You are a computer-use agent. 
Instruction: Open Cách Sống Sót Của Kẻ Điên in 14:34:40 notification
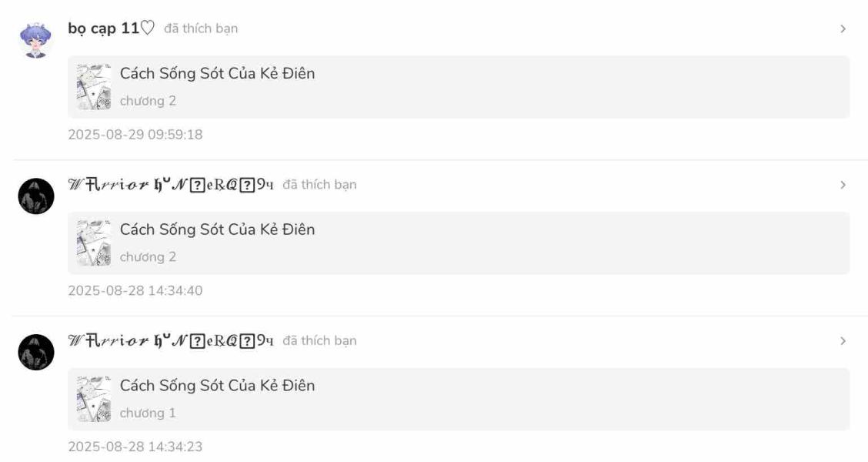pos(217,229)
